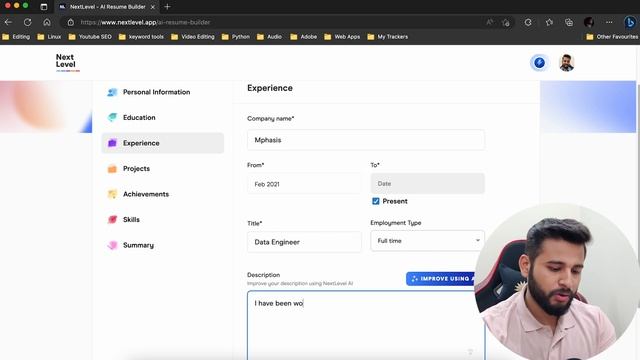Viewport: 640px width, 360px height.
Task: Uncheck the Present checkbox
Action: 376,201
